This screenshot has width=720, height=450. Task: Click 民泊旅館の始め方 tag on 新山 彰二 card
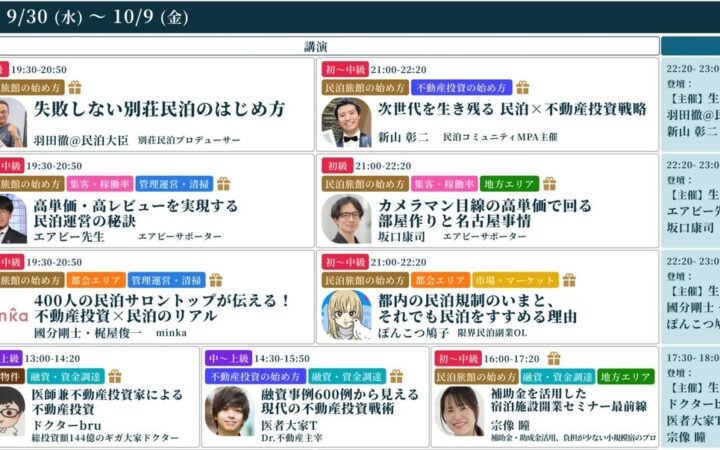(365, 87)
